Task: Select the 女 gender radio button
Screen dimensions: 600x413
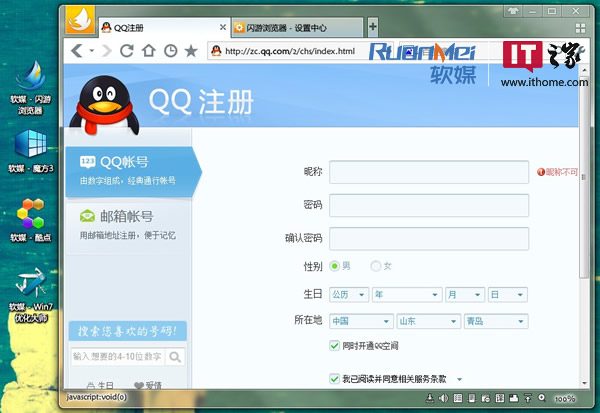Action: coord(376,266)
